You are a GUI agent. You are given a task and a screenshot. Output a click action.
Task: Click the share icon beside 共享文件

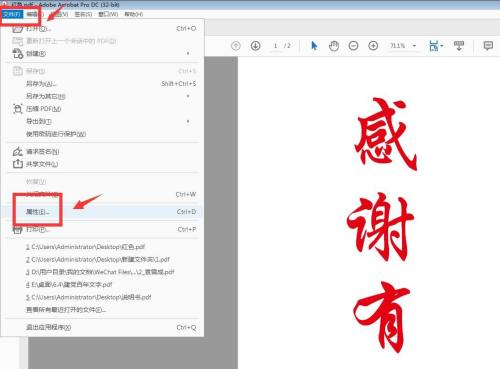coord(17,164)
